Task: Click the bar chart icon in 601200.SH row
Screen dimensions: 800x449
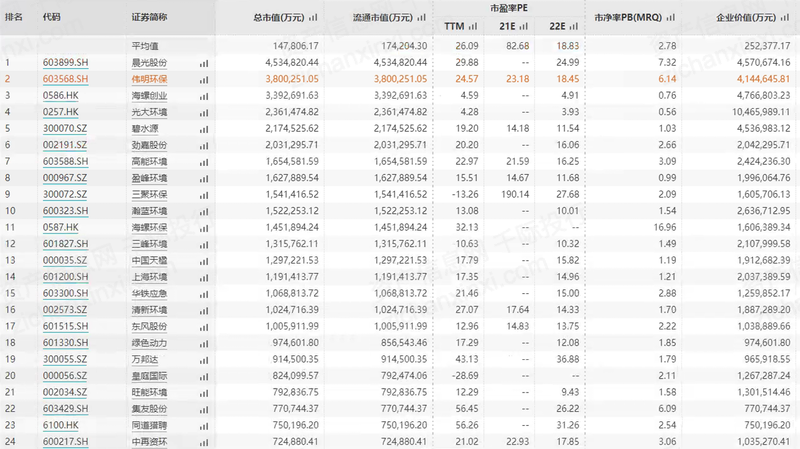Action: pyautogui.click(x=204, y=278)
